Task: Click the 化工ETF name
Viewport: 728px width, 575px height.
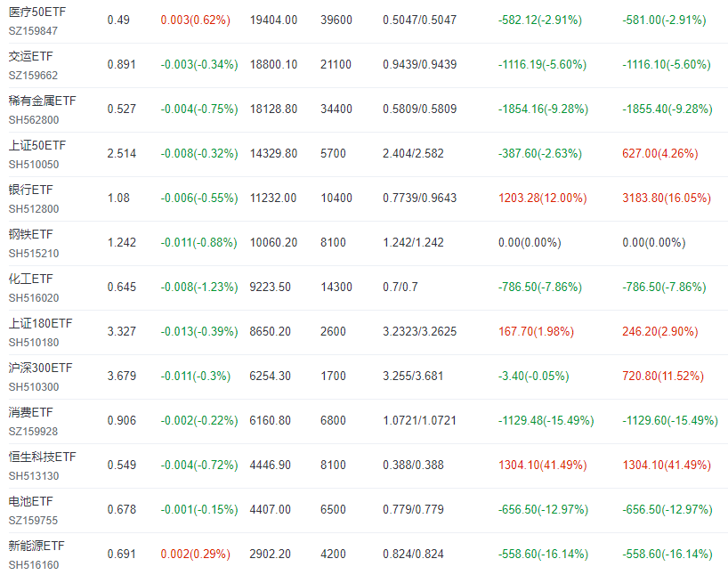Action: point(31,279)
